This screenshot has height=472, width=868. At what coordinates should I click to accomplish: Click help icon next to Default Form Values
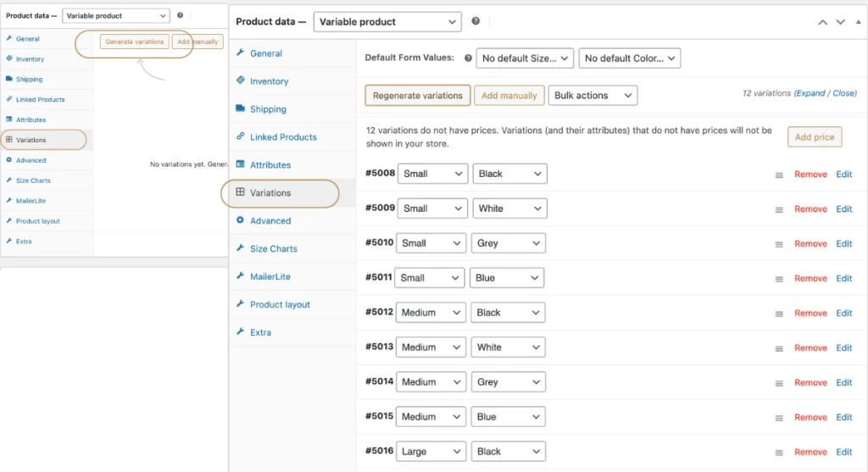coord(468,58)
